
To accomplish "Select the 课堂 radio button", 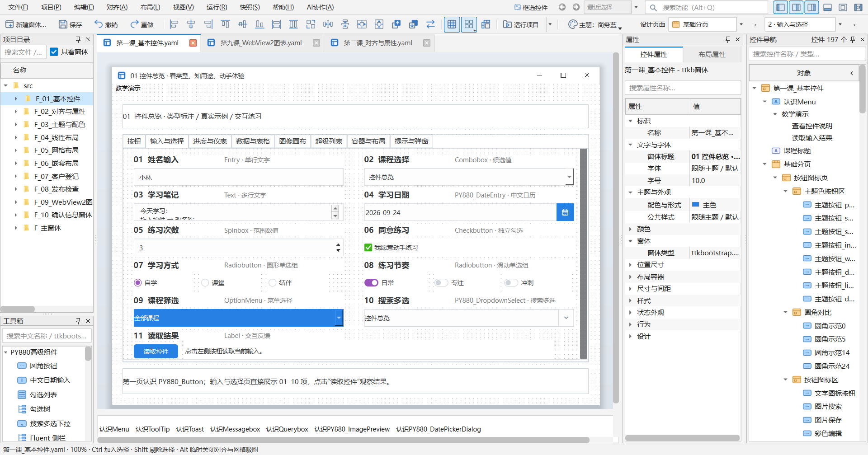I will 205,283.
